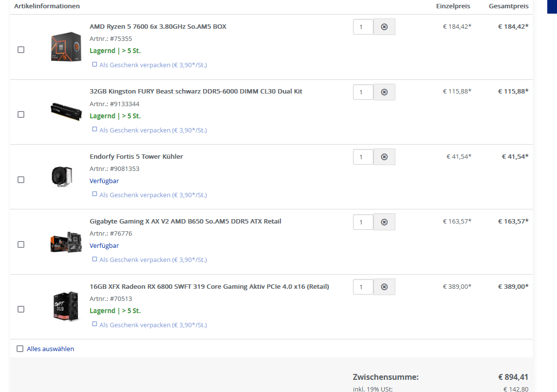
Task: Click the Einzelpreis € 41,54 value
Action: click(x=459, y=156)
